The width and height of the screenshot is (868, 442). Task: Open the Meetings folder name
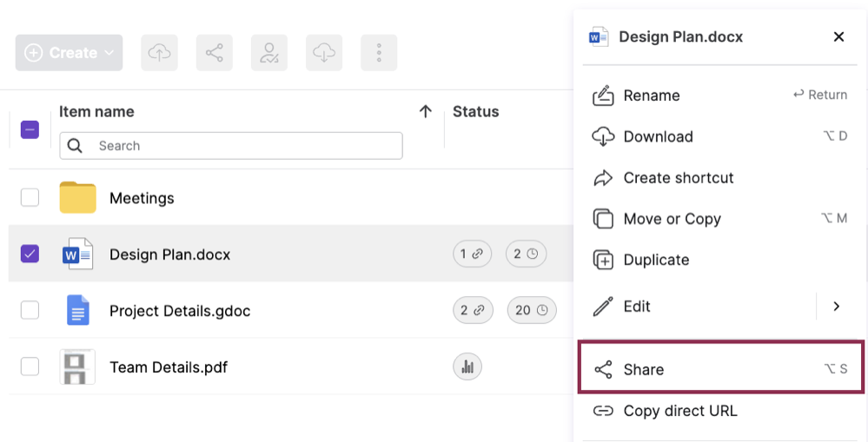(x=142, y=198)
